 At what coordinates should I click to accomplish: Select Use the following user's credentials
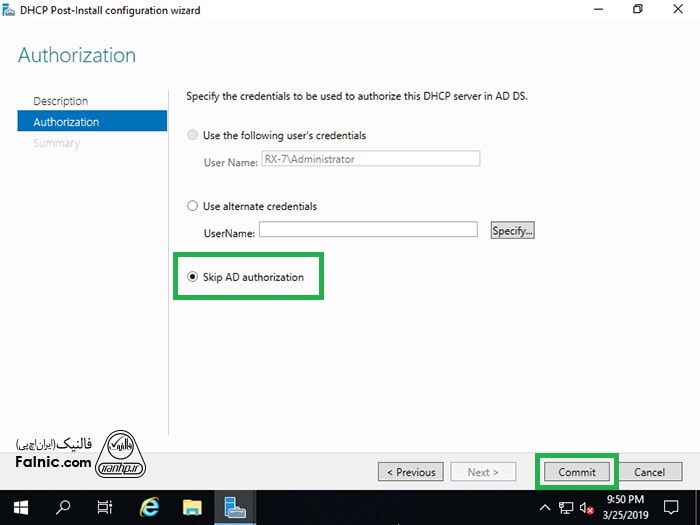(x=193, y=135)
